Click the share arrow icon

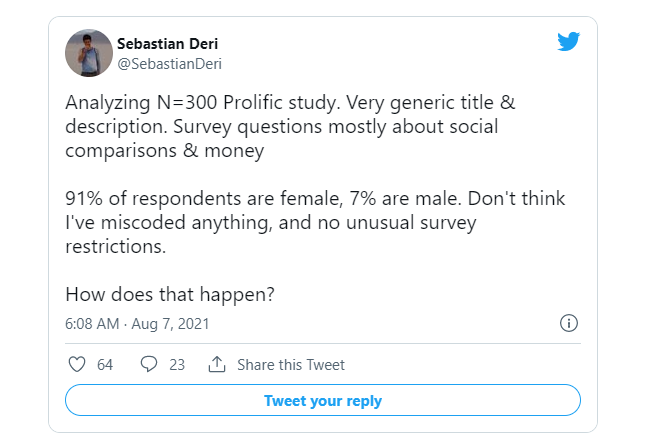[216, 365]
